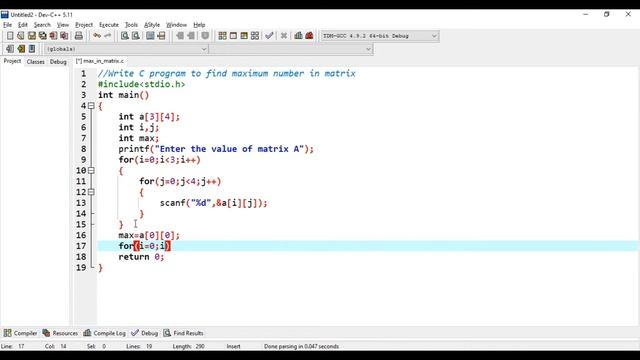Open the Project menu

pos(84,25)
